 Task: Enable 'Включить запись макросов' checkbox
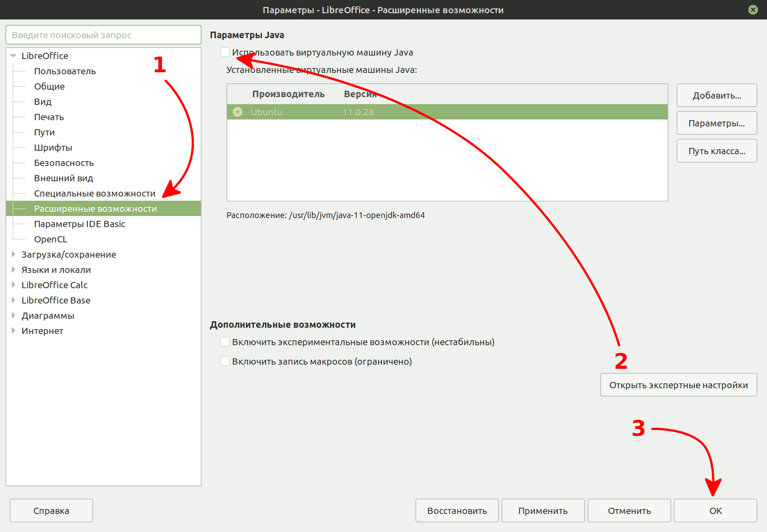pos(225,361)
